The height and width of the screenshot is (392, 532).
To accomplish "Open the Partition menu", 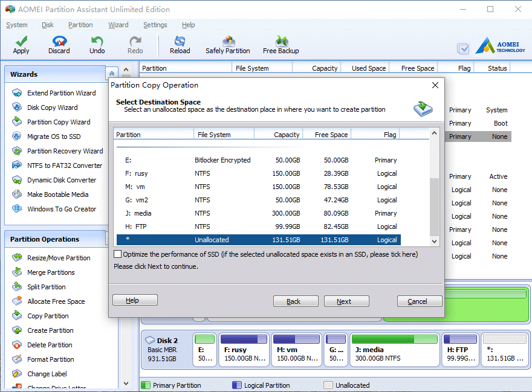I will click(80, 25).
